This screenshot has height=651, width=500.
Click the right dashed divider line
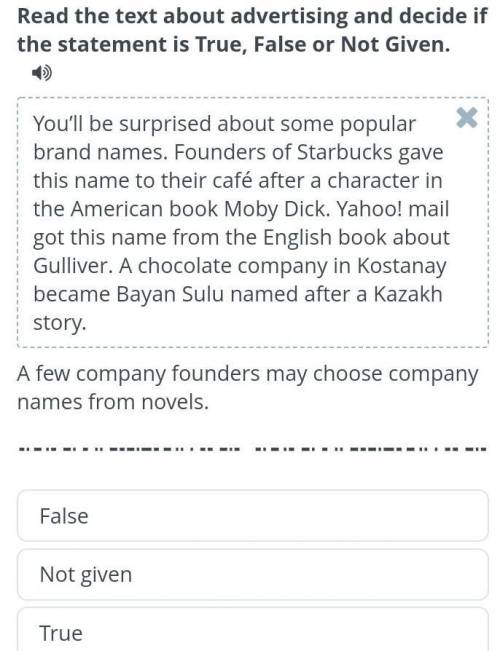(x=370, y=449)
